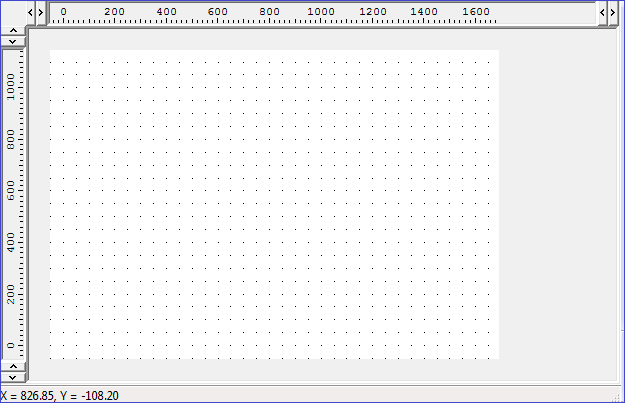This screenshot has width=625, height=404.
Task: Click the X = 826.85, Y = -108.20 status readout
Action: point(59,396)
